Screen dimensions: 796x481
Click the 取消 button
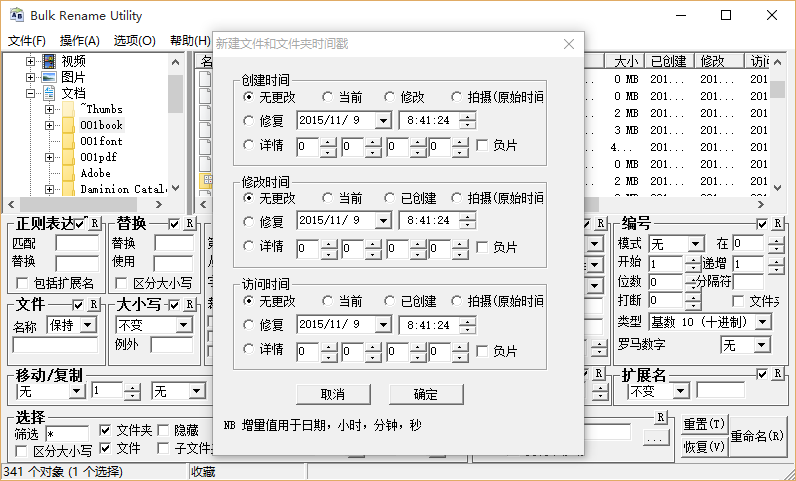coord(333,394)
